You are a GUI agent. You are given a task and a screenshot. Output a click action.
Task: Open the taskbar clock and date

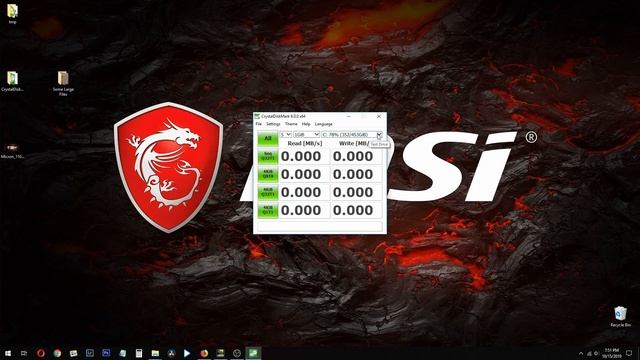pos(611,353)
